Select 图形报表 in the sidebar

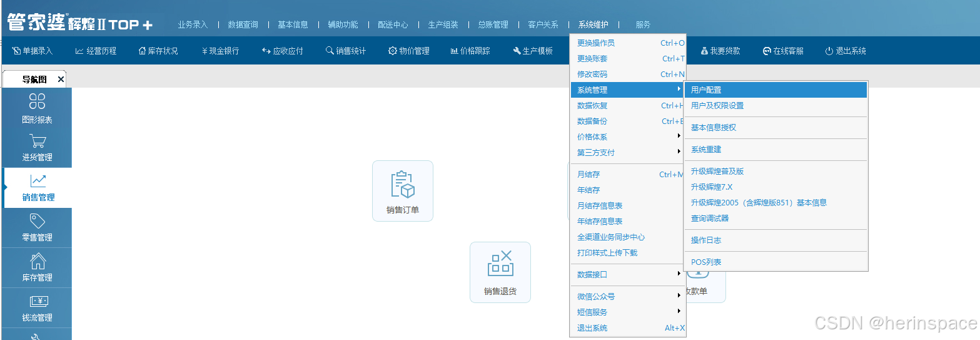pos(37,108)
